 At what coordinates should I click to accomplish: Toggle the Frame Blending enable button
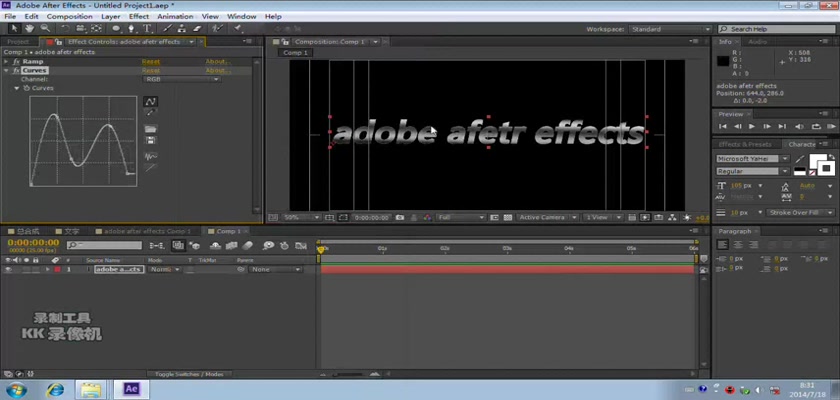(x=231, y=245)
